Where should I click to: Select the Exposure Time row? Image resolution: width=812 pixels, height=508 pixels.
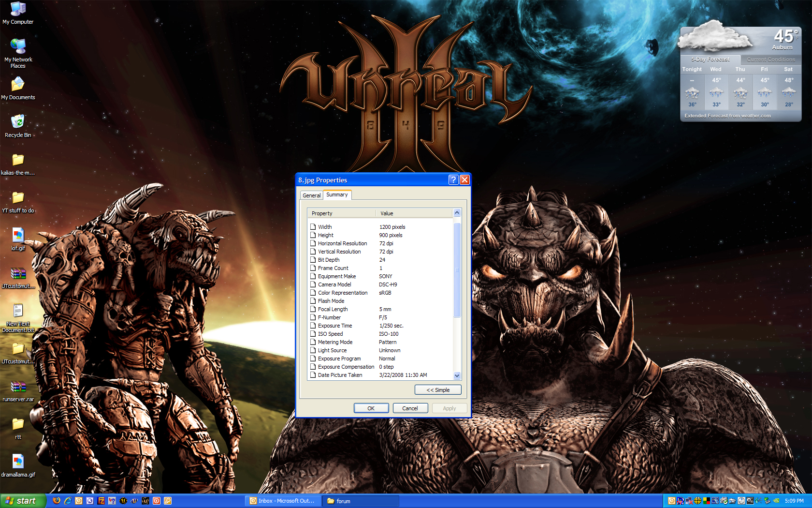(380, 326)
